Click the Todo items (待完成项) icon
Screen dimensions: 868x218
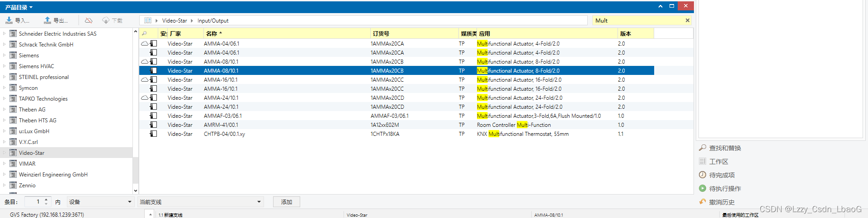703,175
